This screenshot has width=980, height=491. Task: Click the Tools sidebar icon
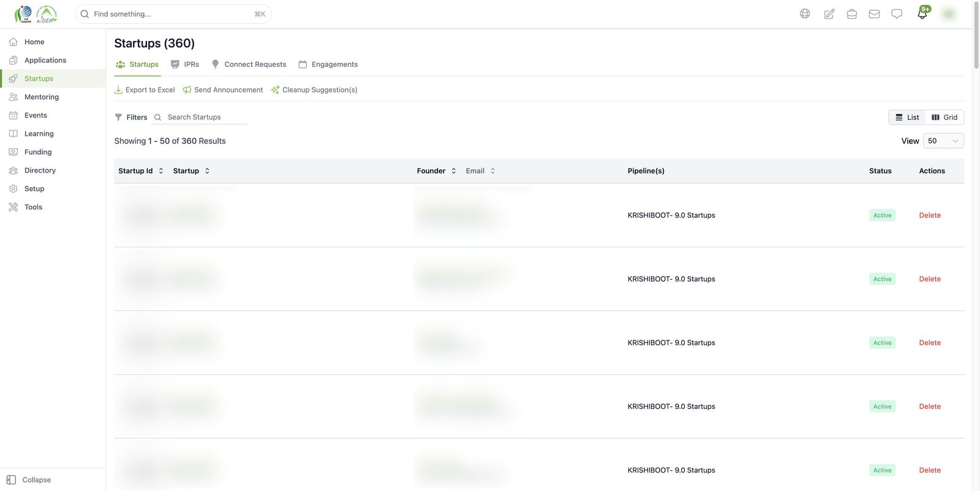(13, 207)
